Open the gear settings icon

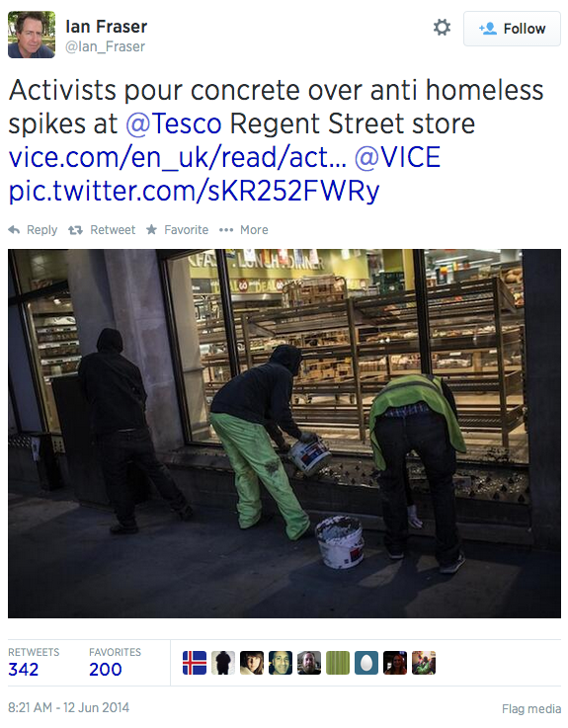click(442, 28)
